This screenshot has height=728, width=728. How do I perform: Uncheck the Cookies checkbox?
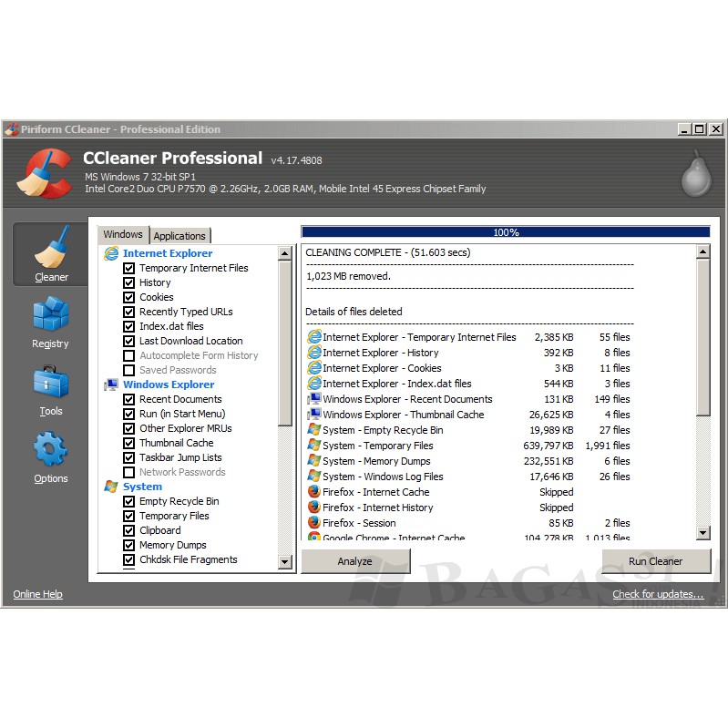click(x=129, y=297)
